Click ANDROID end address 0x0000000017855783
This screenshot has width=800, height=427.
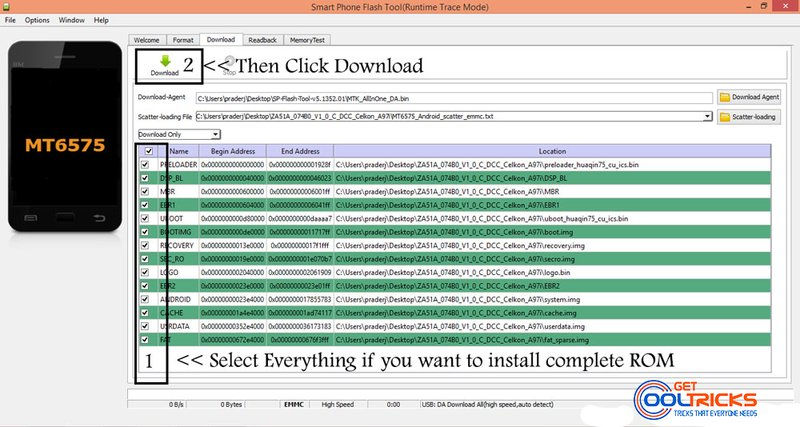(300, 299)
